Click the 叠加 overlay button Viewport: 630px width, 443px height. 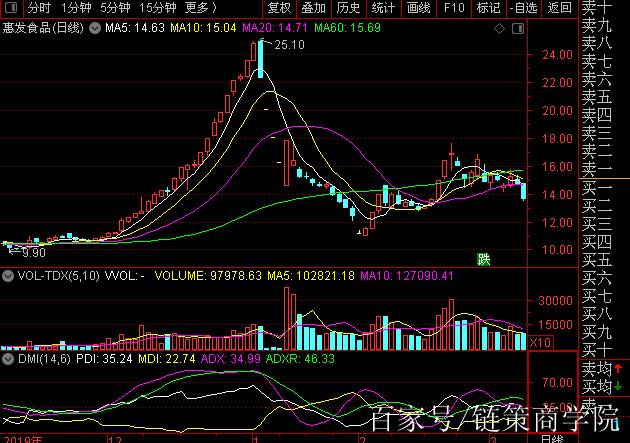coord(314,8)
